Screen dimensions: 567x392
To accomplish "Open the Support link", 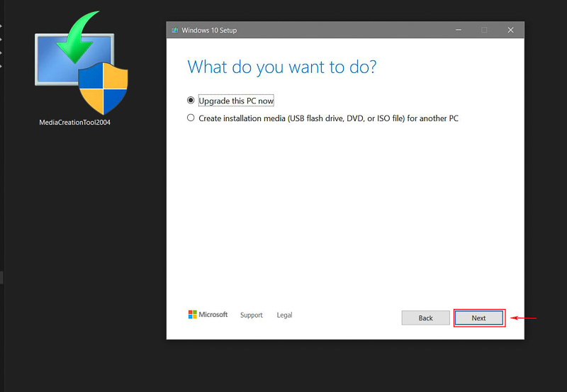I will coord(251,315).
